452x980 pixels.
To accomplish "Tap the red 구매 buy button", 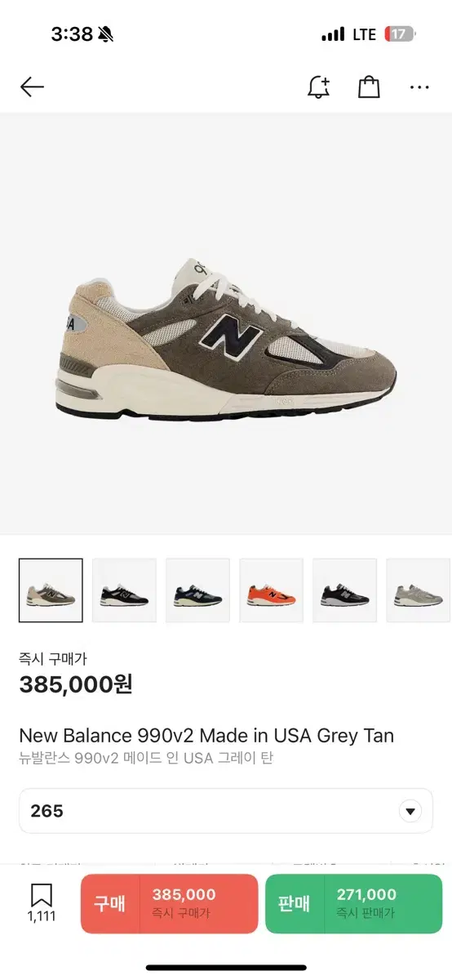I will coord(169,903).
